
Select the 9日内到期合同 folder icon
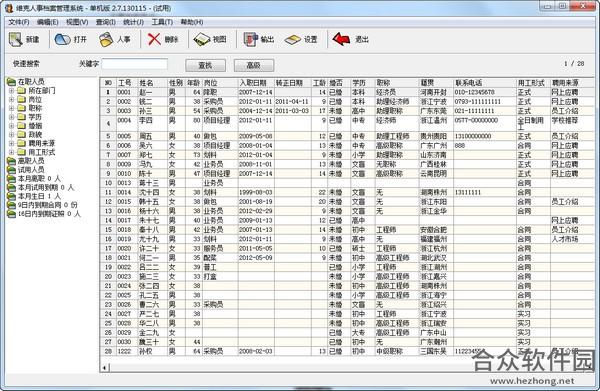[11, 205]
